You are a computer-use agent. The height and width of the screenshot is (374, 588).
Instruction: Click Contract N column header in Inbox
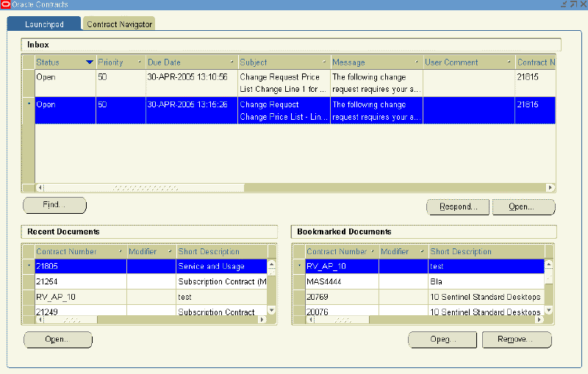tap(536, 62)
